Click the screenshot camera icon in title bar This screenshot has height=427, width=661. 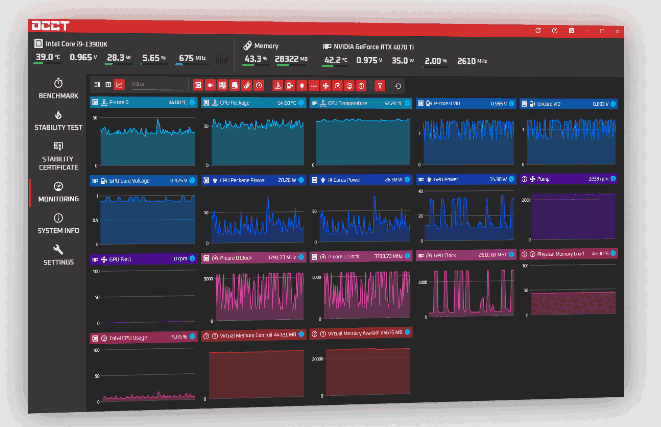coord(571,30)
